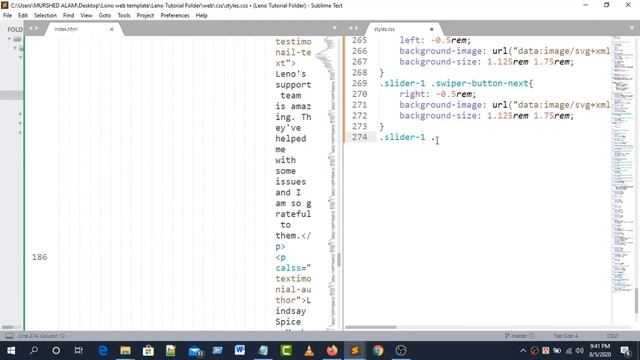Click line number 186 in index.html gutter
The height and width of the screenshot is (360, 640).
click(x=40, y=257)
